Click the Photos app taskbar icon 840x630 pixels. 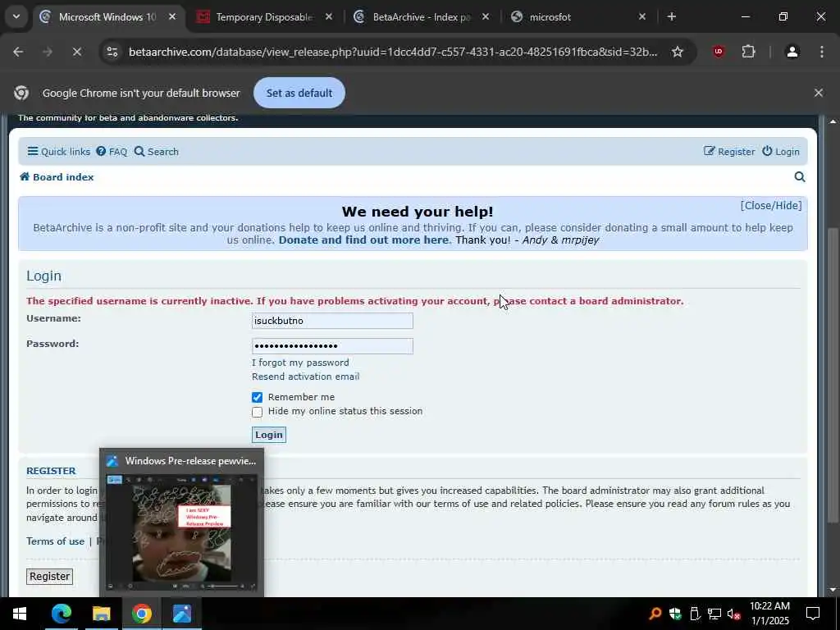pos(182,614)
